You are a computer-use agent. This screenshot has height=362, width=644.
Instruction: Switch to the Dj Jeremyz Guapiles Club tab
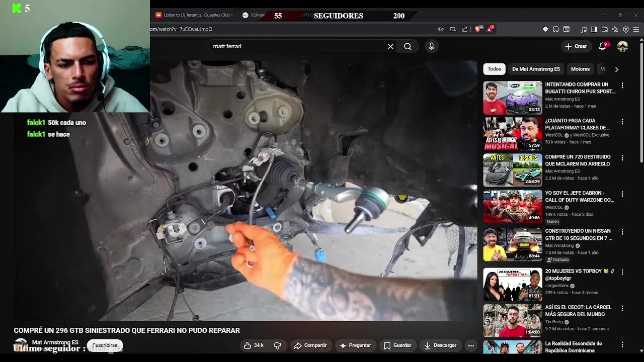tap(193, 15)
